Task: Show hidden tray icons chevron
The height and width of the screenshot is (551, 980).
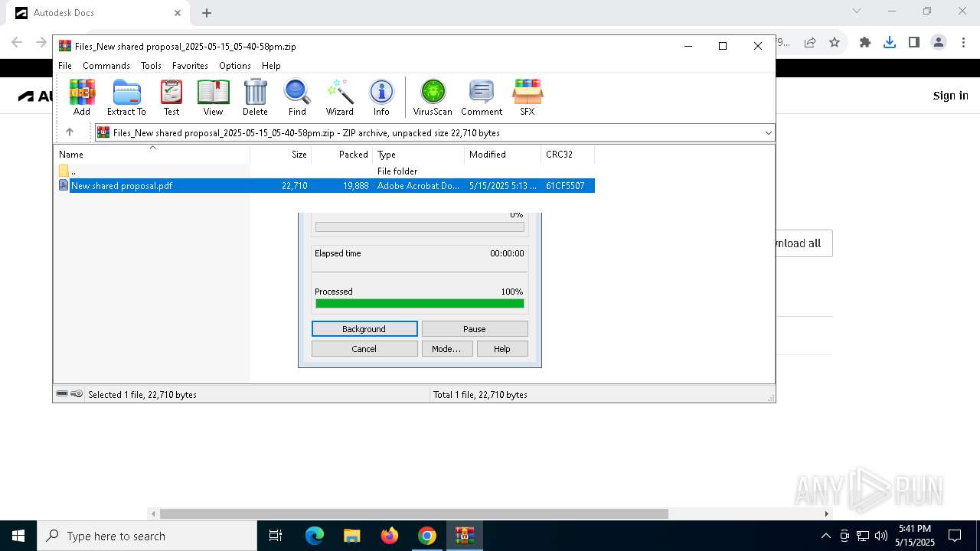Action: point(825,536)
